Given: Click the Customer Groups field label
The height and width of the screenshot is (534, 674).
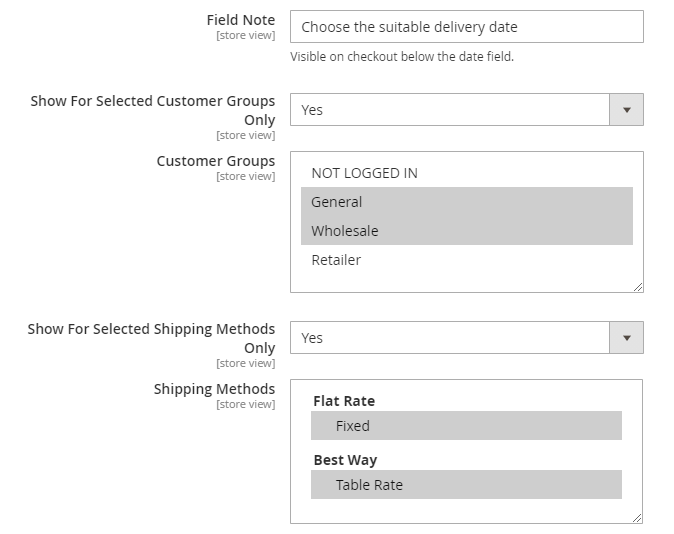Looking at the screenshot, I should (215, 161).
